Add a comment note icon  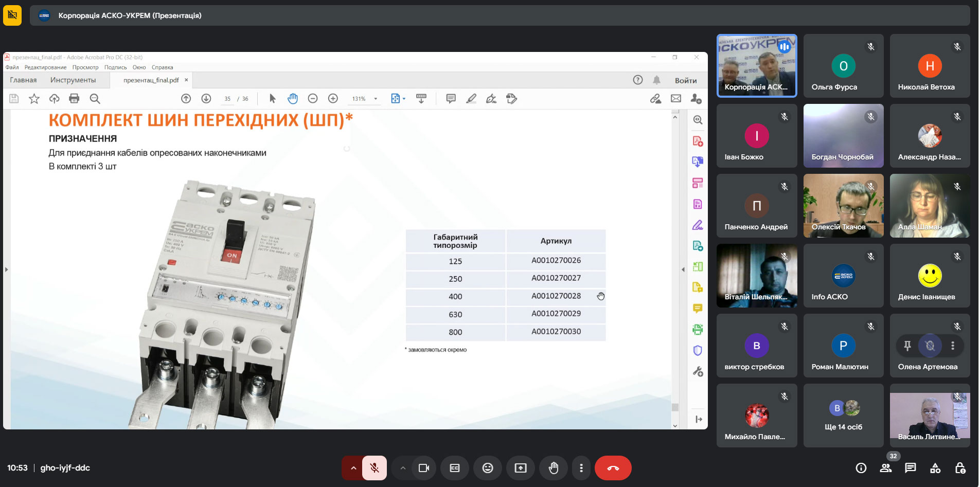tap(451, 99)
